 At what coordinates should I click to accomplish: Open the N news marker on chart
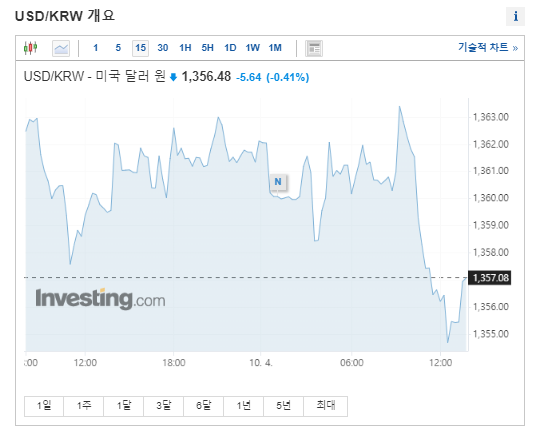[278, 182]
